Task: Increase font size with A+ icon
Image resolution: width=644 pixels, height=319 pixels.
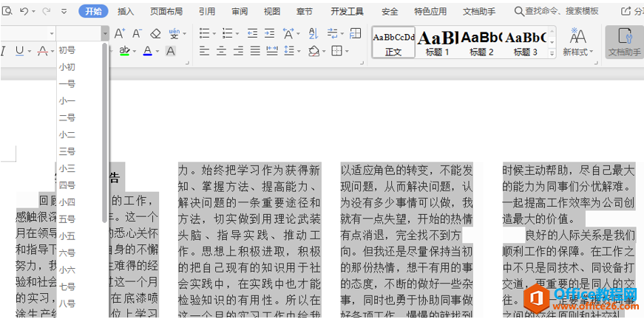Action: click(120, 33)
